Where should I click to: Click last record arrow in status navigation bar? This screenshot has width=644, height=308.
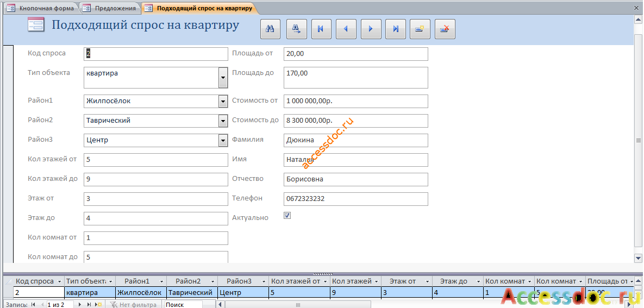(90, 305)
